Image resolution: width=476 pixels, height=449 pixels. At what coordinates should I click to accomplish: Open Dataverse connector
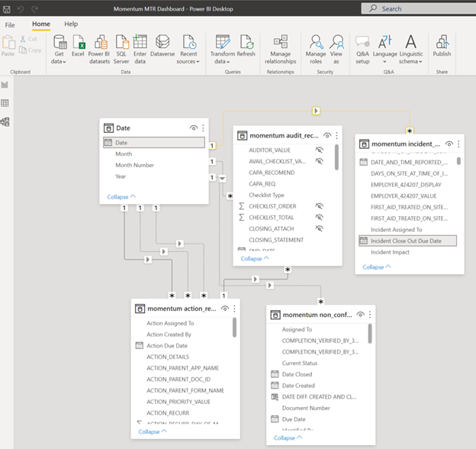click(x=162, y=46)
